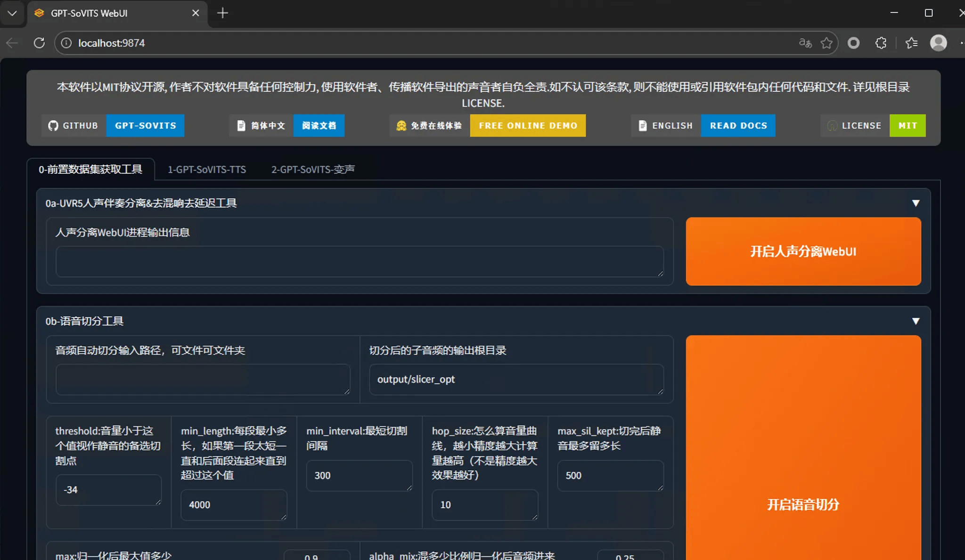Open the English READ DOCS badge

point(738,126)
